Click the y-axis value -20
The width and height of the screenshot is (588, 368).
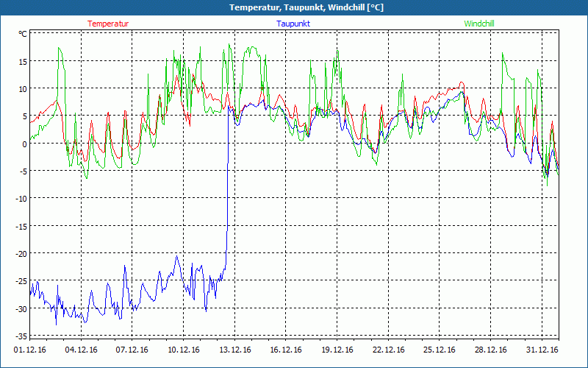point(21,253)
